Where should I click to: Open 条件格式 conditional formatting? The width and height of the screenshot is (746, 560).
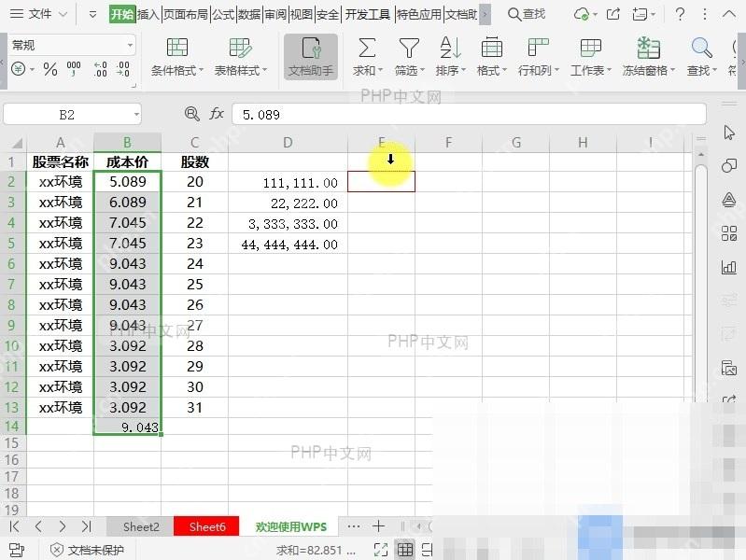pos(177,57)
